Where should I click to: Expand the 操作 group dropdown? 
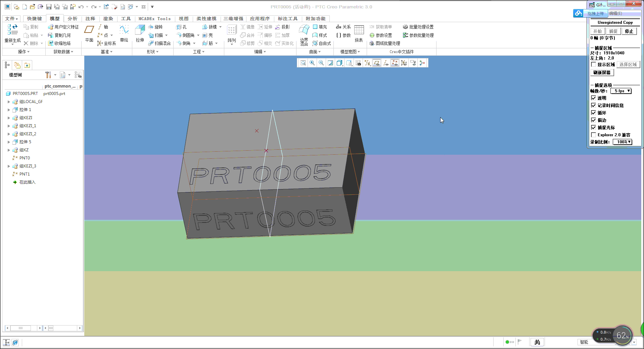tap(24, 52)
